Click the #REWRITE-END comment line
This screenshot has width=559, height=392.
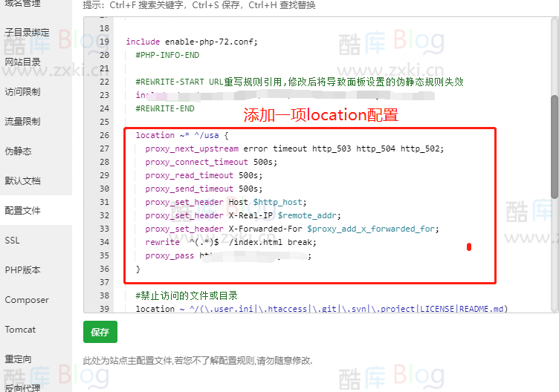[165, 108]
